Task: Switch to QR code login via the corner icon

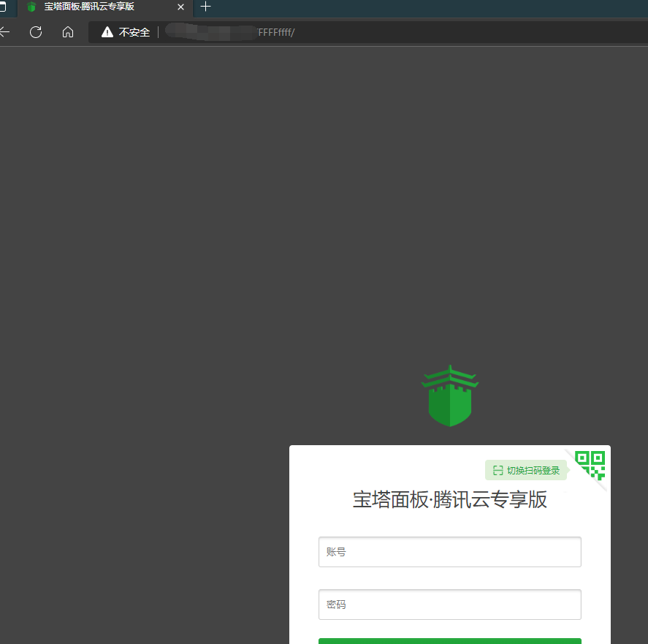Action: click(590, 465)
